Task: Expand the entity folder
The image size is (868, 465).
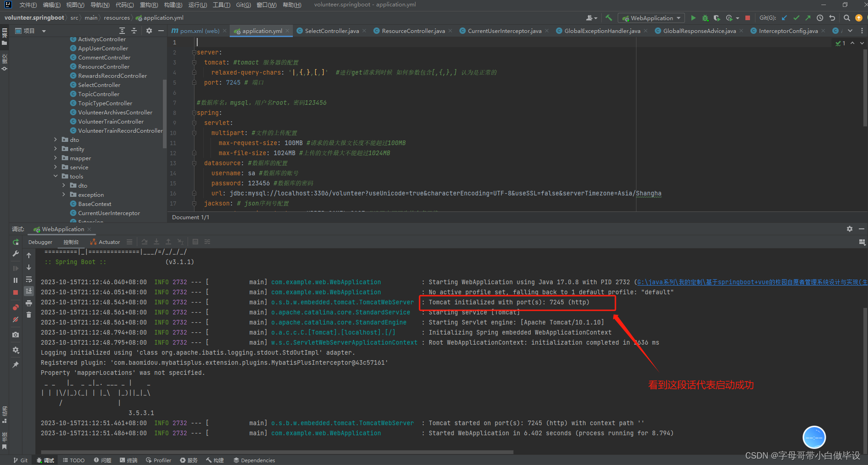Action: (55, 149)
